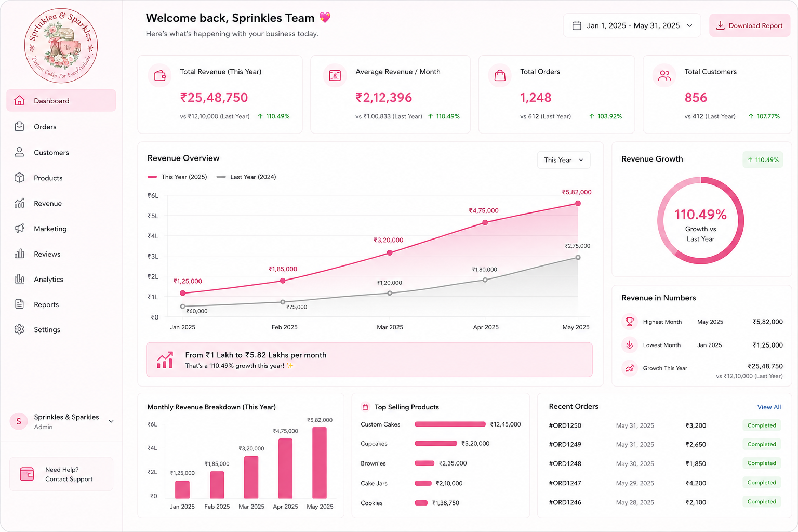Click Completed status for order #ORD1246
The height and width of the screenshot is (532, 798).
pos(762,501)
